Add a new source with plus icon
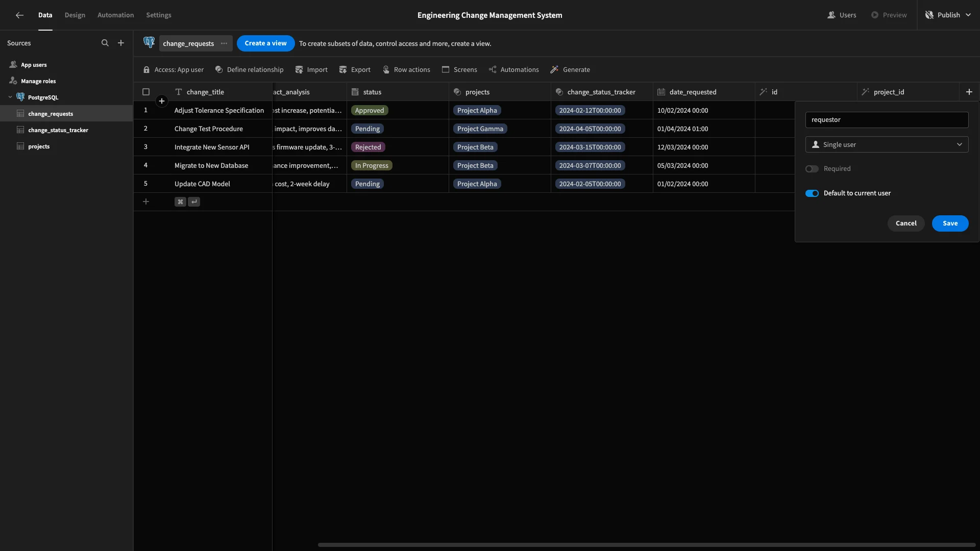 coord(121,43)
